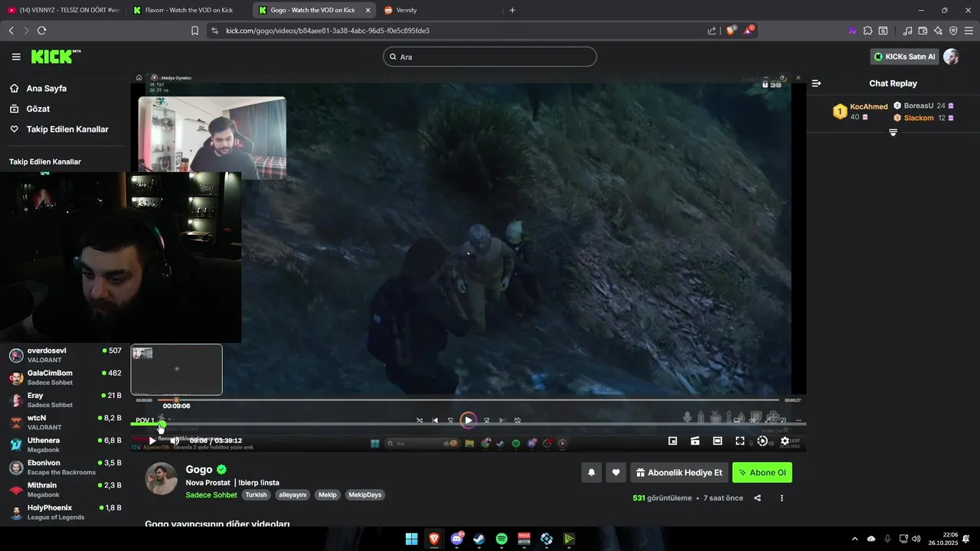Open Gogo's channel avatar
Screen dimensions: 980x551
[162, 479]
